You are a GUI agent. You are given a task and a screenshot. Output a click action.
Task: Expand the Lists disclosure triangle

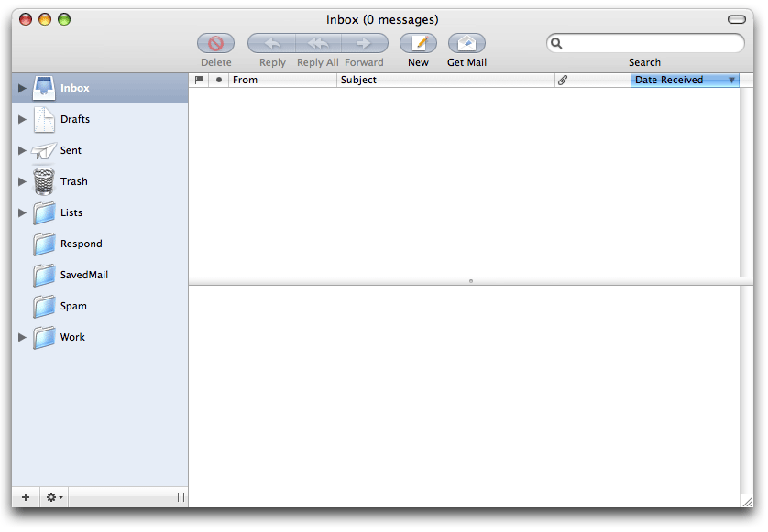point(22,213)
